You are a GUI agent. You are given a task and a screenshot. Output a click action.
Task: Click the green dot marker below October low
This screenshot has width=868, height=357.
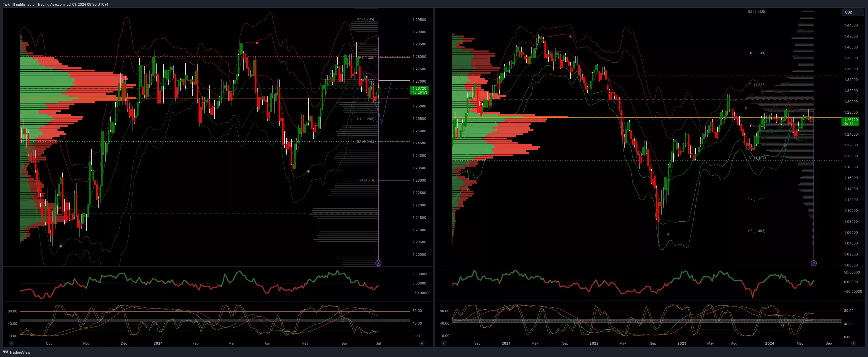(x=61, y=246)
